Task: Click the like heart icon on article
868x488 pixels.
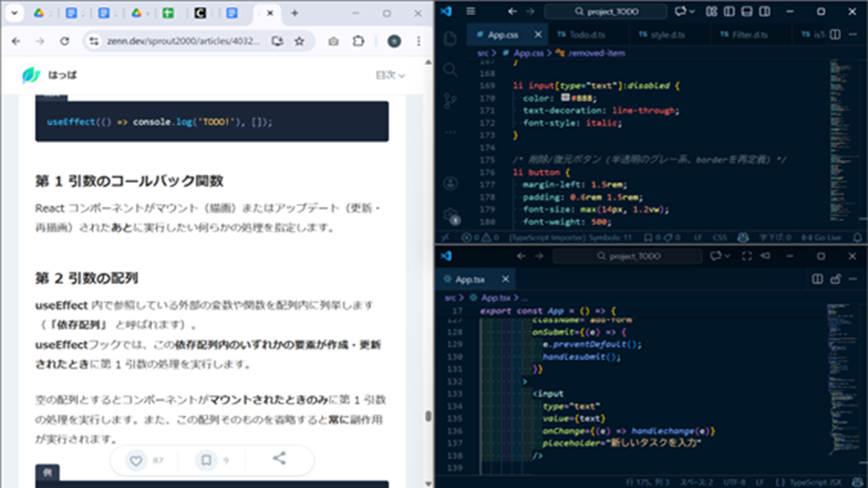Action: pyautogui.click(x=136, y=460)
